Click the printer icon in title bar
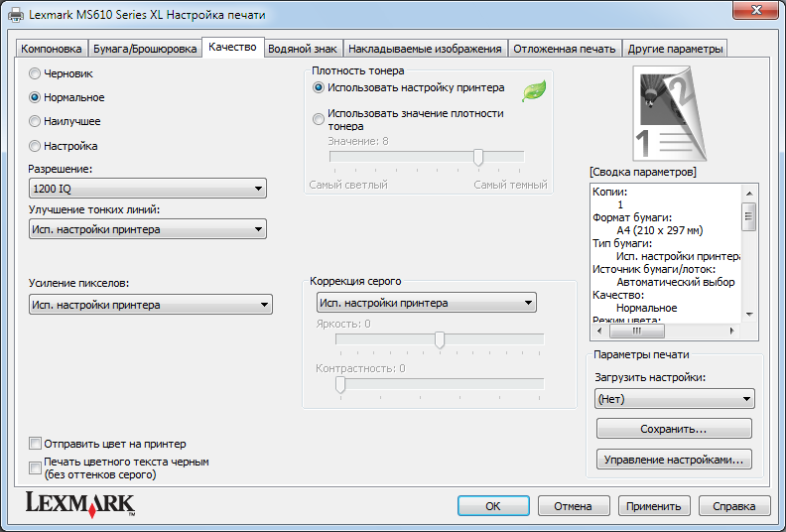This screenshot has height=532, width=786. [x=16, y=14]
